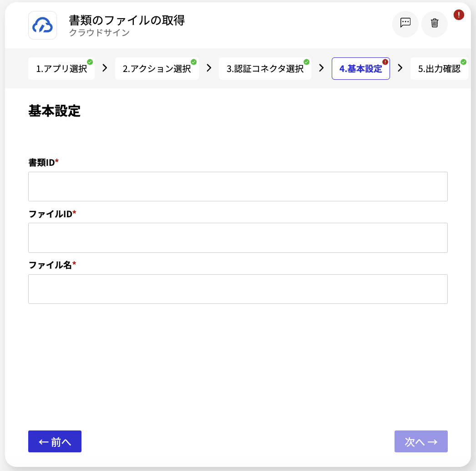476x471 pixels.
Task: Click the 前へ back button
Action: click(x=55, y=441)
